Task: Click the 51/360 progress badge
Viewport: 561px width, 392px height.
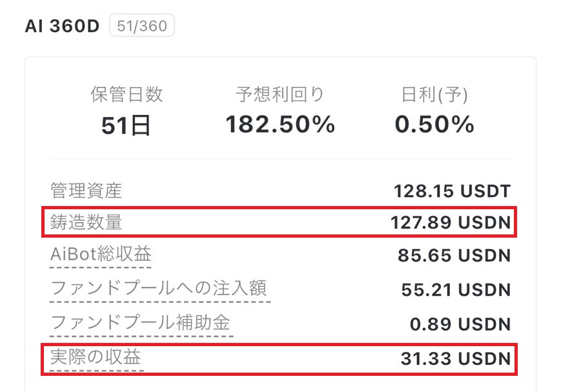Action: (142, 26)
